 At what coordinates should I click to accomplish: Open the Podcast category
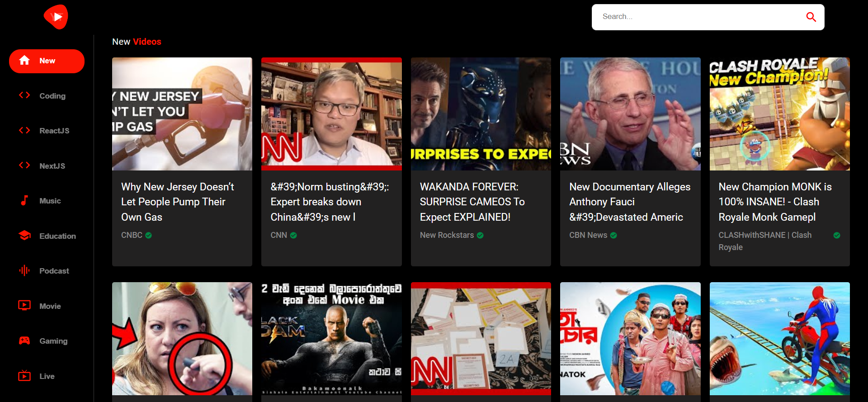pyautogui.click(x=47, y=271)
